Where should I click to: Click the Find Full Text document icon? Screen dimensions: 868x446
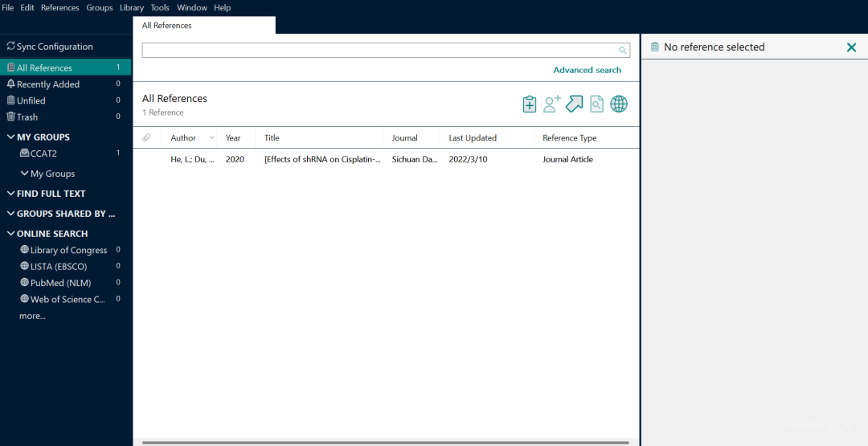point(596,104)
